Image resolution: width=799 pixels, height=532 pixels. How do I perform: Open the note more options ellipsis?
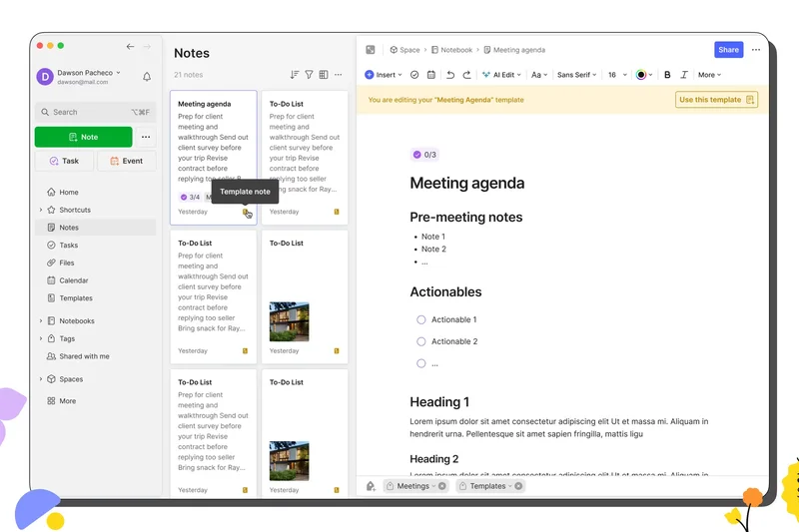(756, 50)
